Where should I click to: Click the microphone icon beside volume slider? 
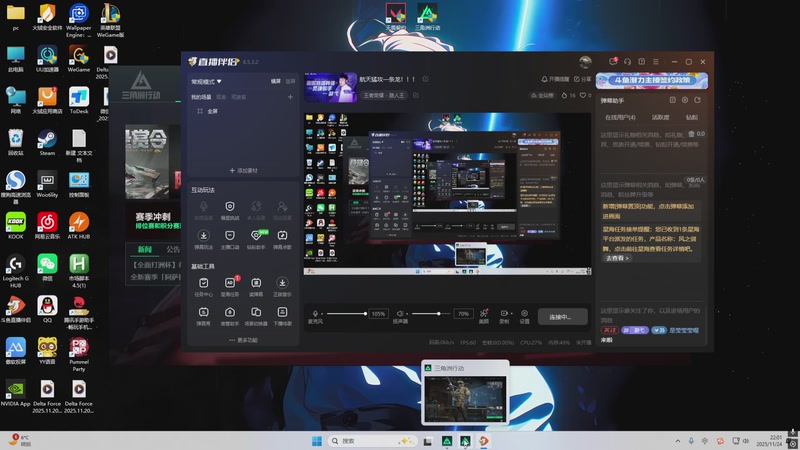point(315,313)
